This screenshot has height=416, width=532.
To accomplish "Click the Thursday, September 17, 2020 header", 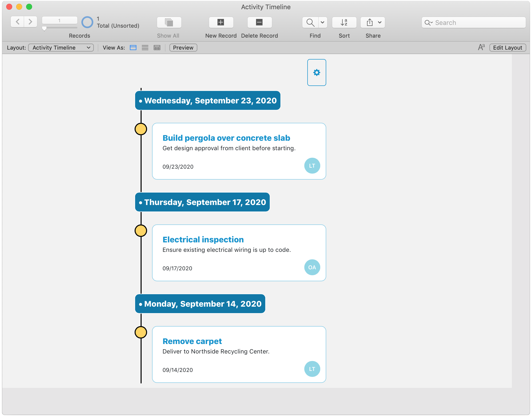I will tap(202, 202).
